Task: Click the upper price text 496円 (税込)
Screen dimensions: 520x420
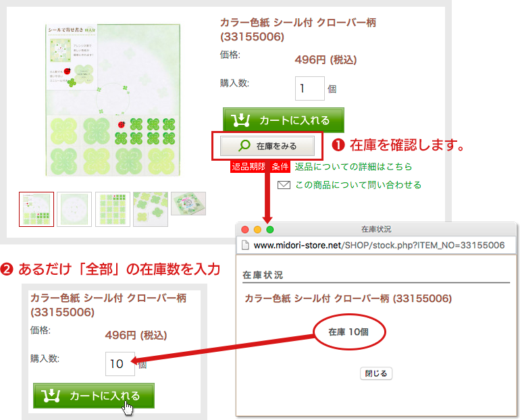Action: (x=326, y=59)
